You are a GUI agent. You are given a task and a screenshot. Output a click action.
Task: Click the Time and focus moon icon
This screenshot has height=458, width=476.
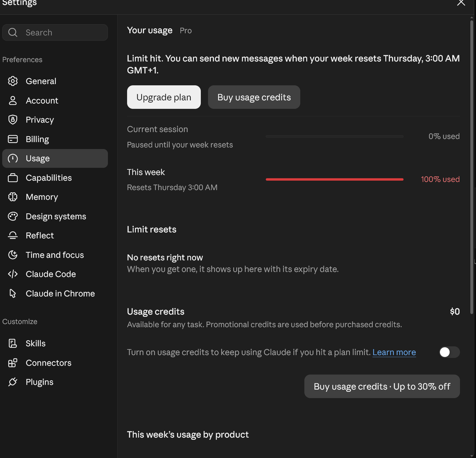click(x=13, y=255)
